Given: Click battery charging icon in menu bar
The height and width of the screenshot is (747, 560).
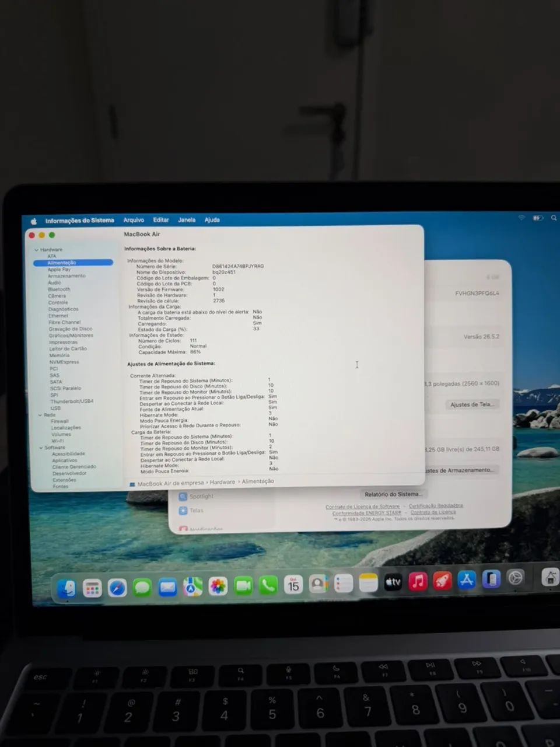Looking at the screenshot, I should (538, 218).
